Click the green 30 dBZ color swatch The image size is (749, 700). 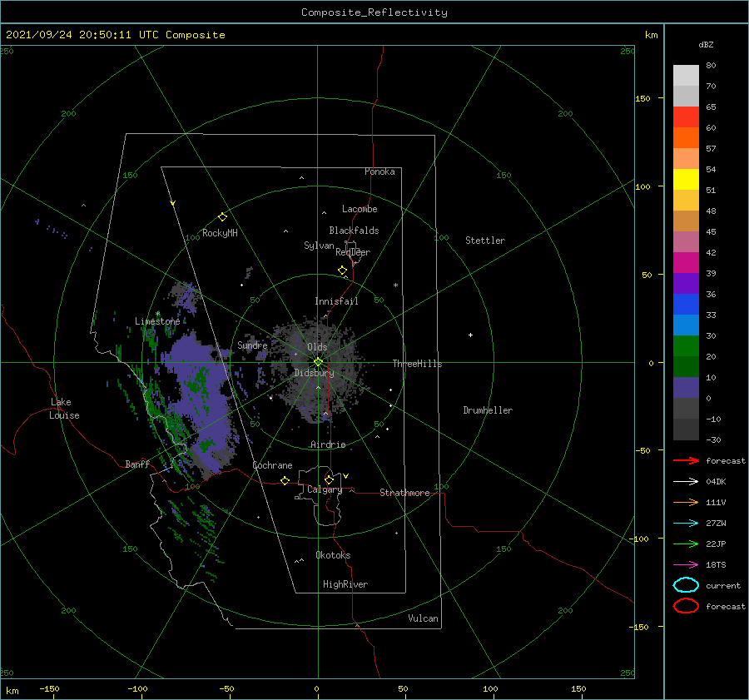pos(686,346)
